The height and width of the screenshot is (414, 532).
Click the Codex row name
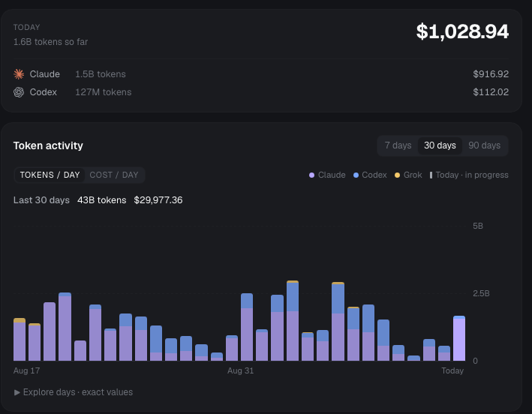43,92
